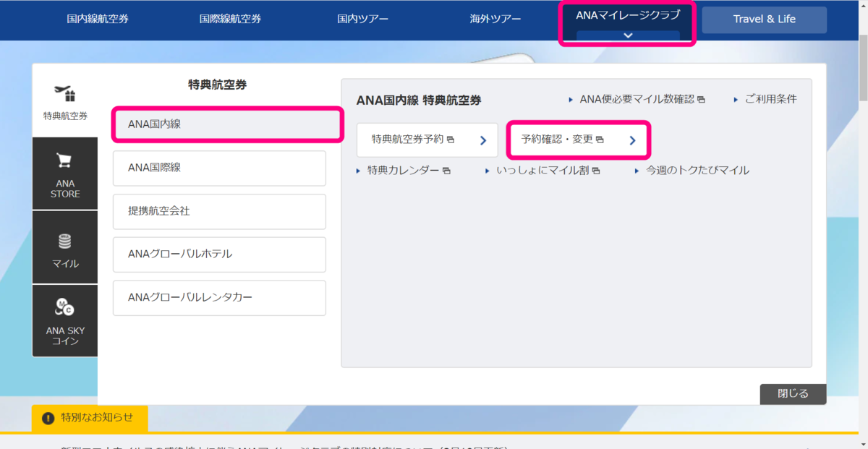Click chevron arrow on 予約確認・変更
868x449 pixels.
(632, 141)
